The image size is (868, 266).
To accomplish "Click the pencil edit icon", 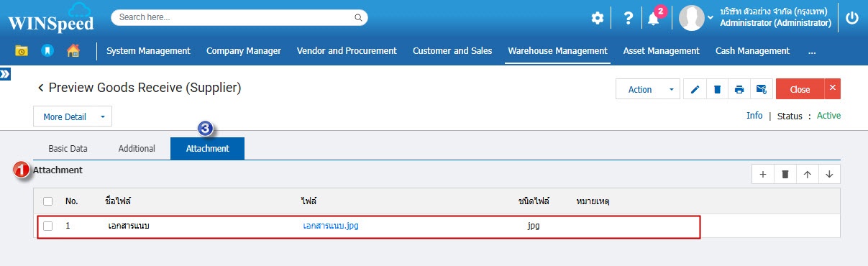I will click(x=695, y=89).
